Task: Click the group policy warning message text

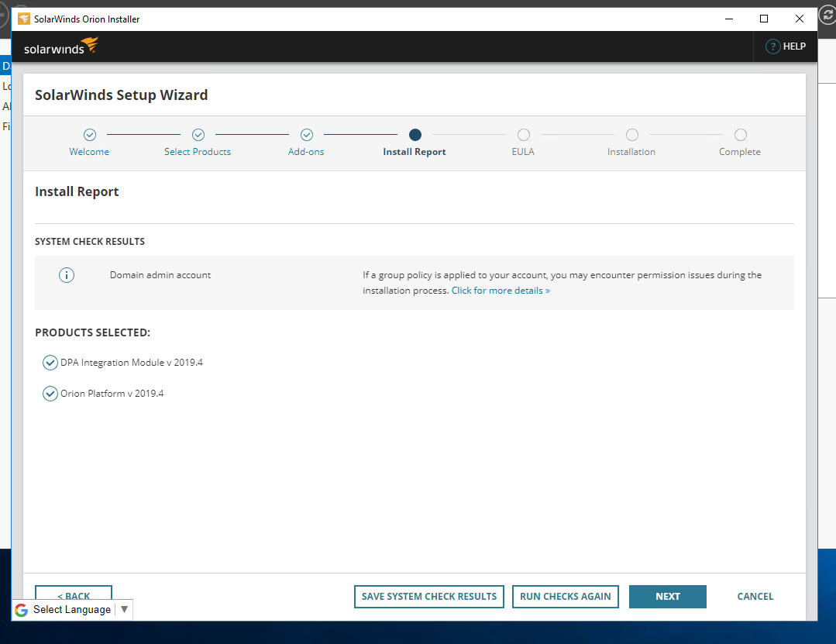Action: [x=562, y=283]
